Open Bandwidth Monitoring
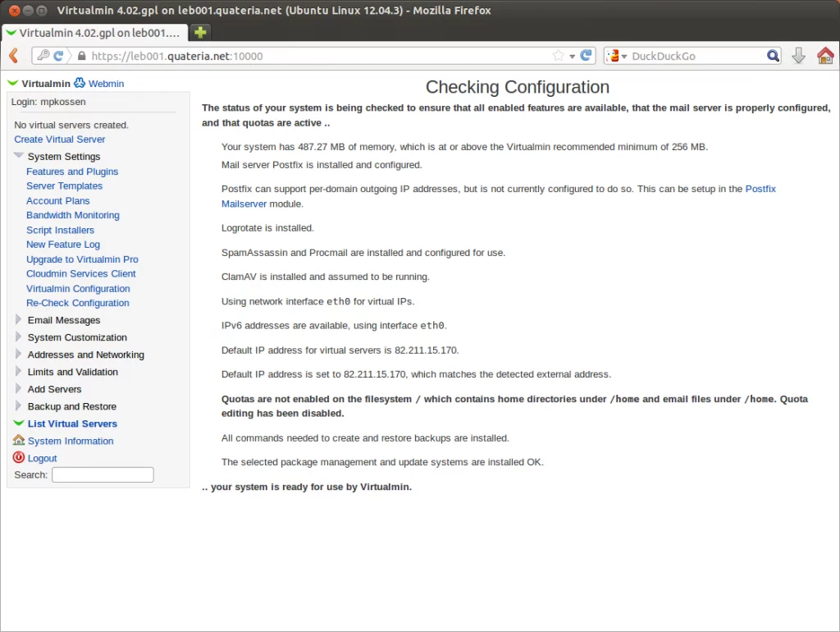 tap(73, 216)
